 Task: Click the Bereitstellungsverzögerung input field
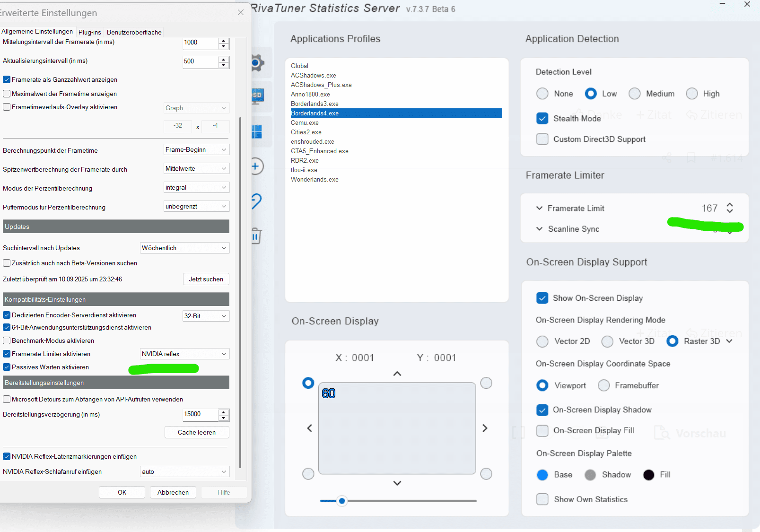[201, 415]
